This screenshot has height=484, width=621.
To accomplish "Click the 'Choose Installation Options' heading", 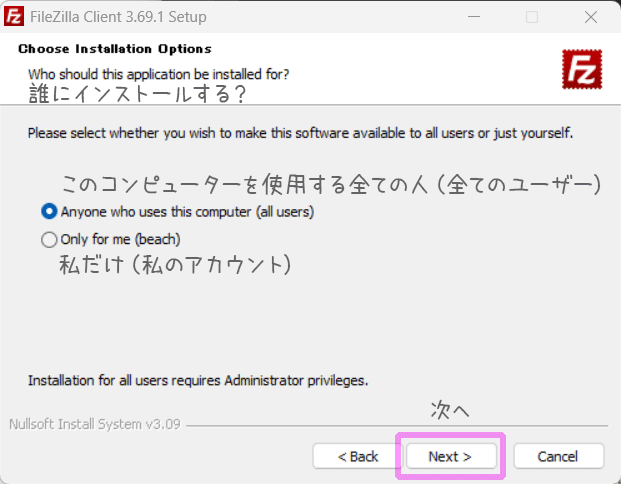I will 115,49.
